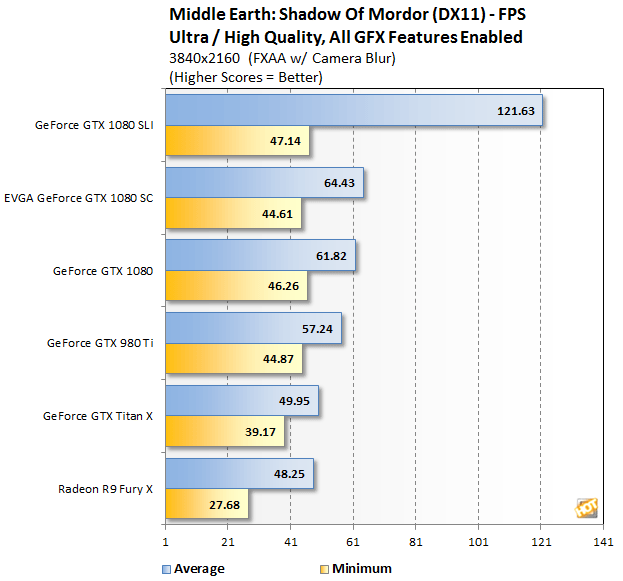Click the x-axis tick label 81

pyautogui.click(x=416, y=542)
